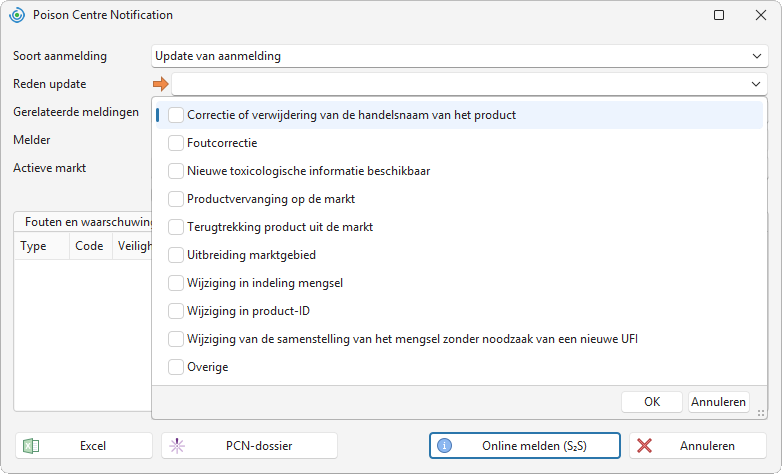Confirm selection with the OK button

pos(652,402)
